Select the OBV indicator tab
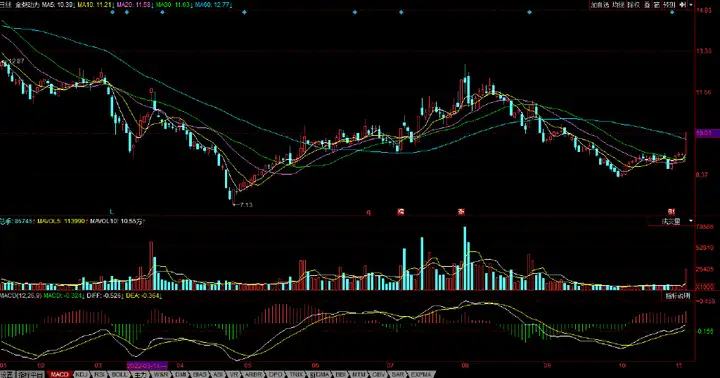 tap(378, 374)
